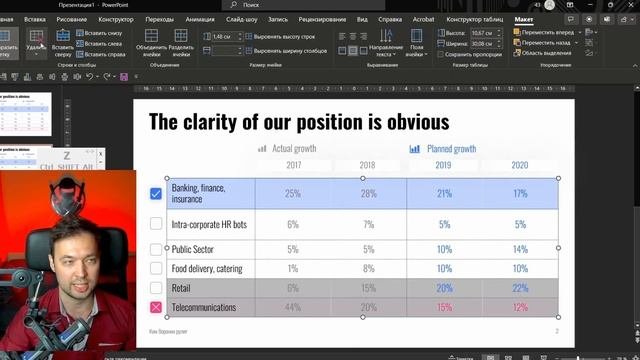Click the Вставить сверху insert-above icon
This screenshot has width=640, height=360.
pos(63,36)
